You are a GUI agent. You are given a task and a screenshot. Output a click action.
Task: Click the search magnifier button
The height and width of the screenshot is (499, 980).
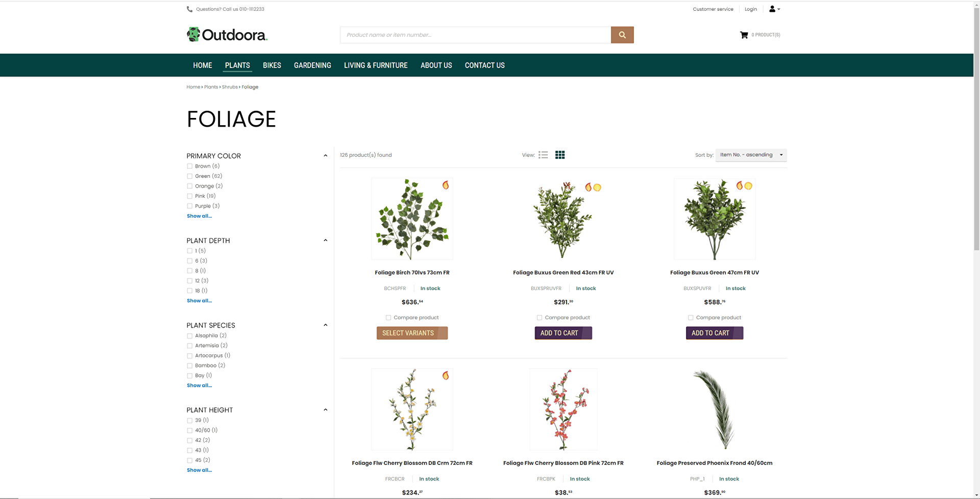[622, 35]
